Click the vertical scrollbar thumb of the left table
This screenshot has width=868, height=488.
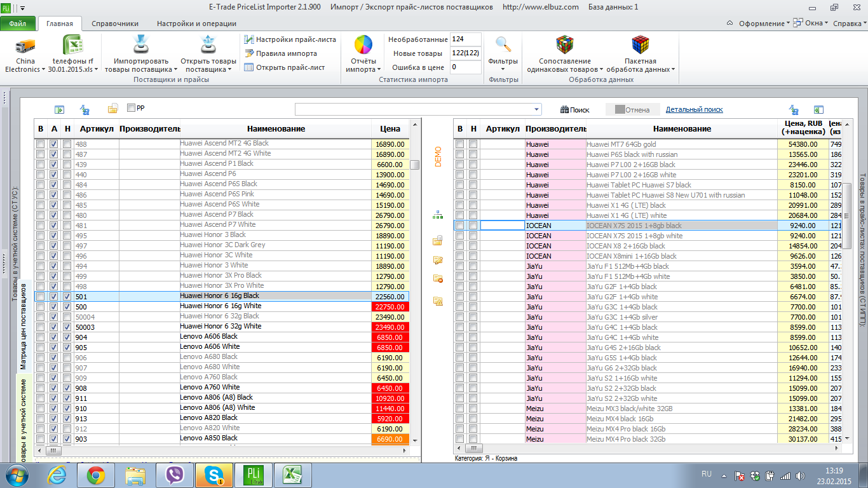415,165
